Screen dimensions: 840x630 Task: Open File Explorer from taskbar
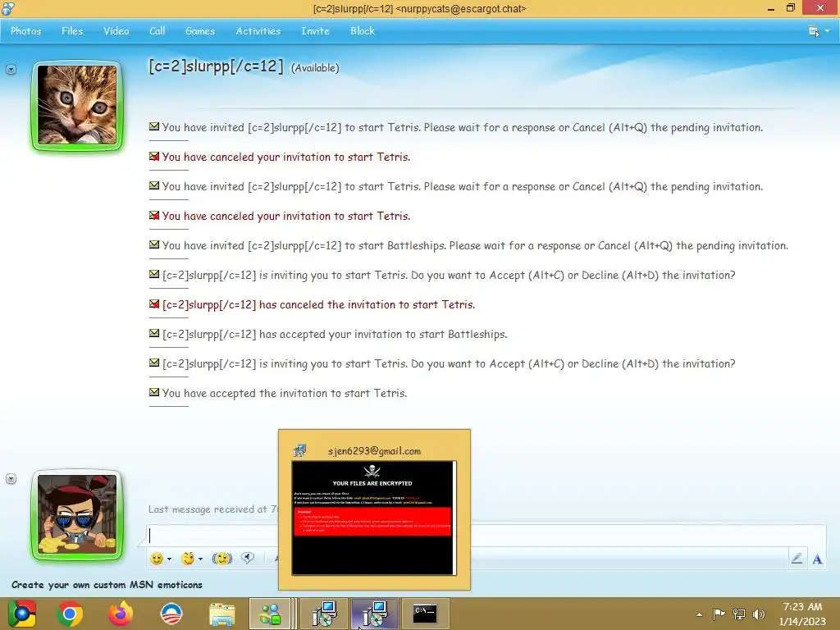click(x=221, y=614)
